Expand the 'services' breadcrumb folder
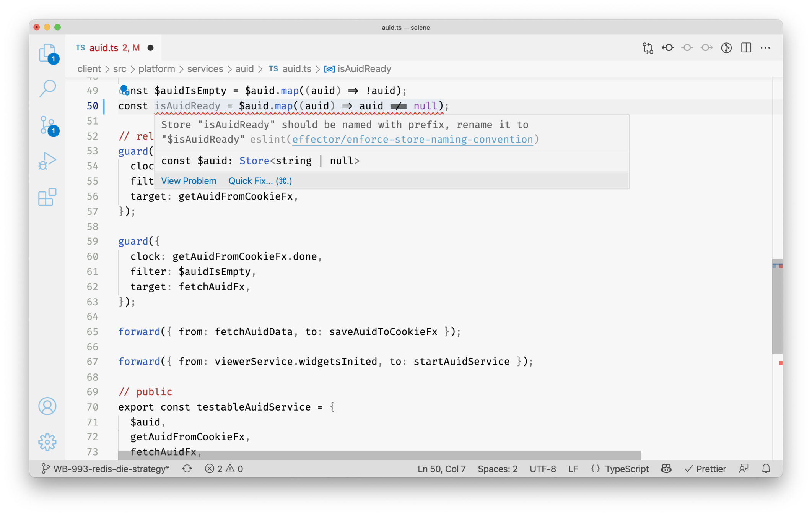812x516 pixels. [x=205, y=69]
